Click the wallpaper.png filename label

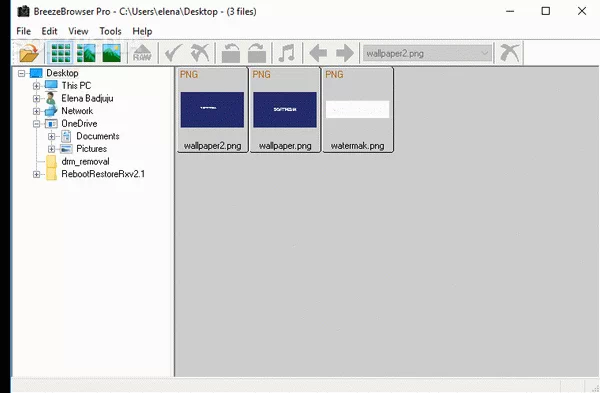click(x=285, y=146)
